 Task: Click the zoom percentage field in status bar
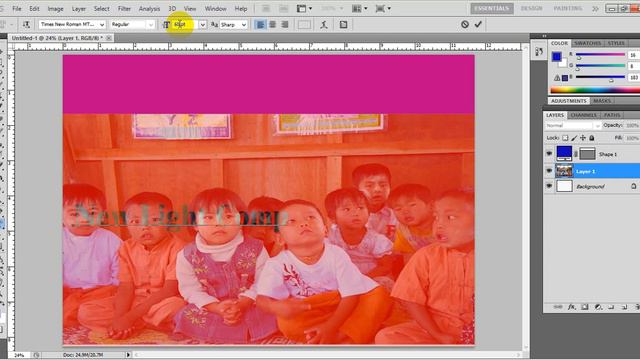(19, 355)
